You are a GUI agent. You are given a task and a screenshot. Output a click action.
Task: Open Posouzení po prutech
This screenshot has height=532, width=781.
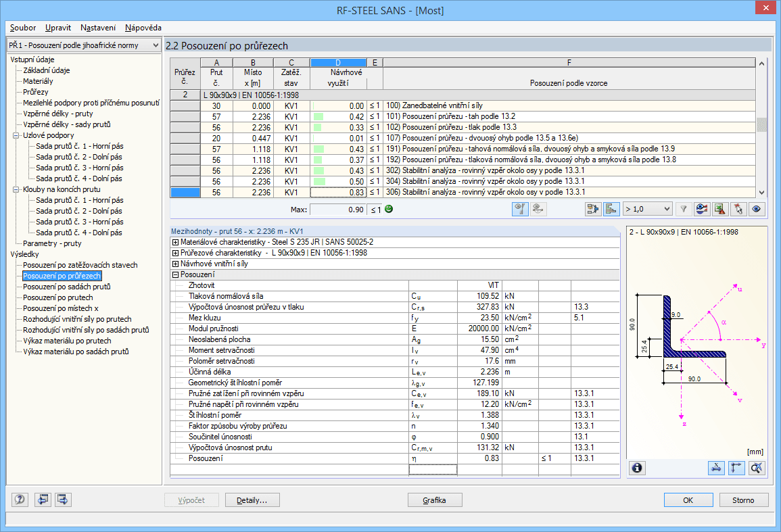click(57, 297)
